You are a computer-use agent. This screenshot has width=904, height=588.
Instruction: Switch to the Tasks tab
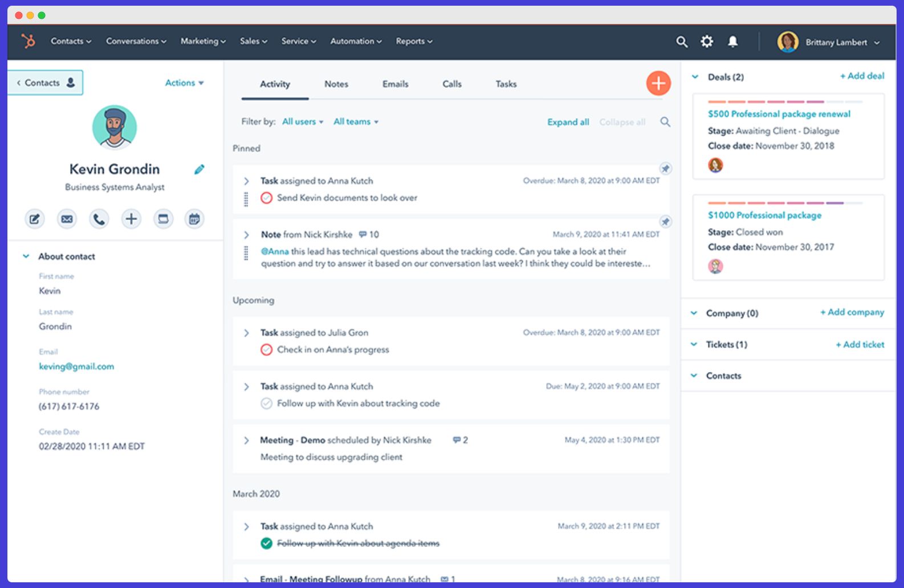(506, 84)
